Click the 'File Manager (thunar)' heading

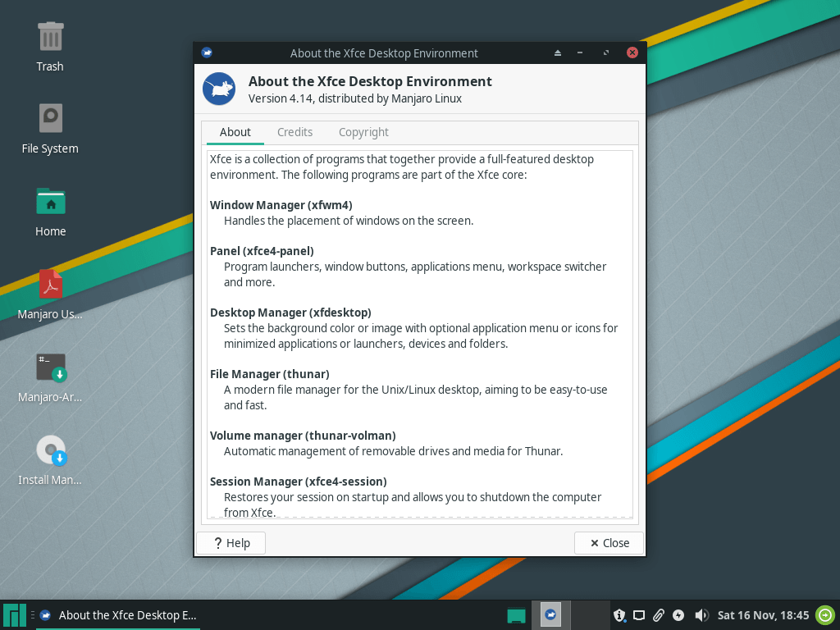point(269,374)
